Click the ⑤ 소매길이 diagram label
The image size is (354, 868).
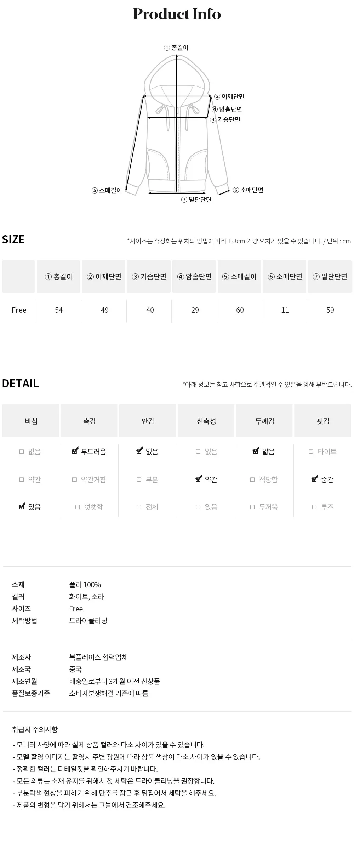[107, 190]
